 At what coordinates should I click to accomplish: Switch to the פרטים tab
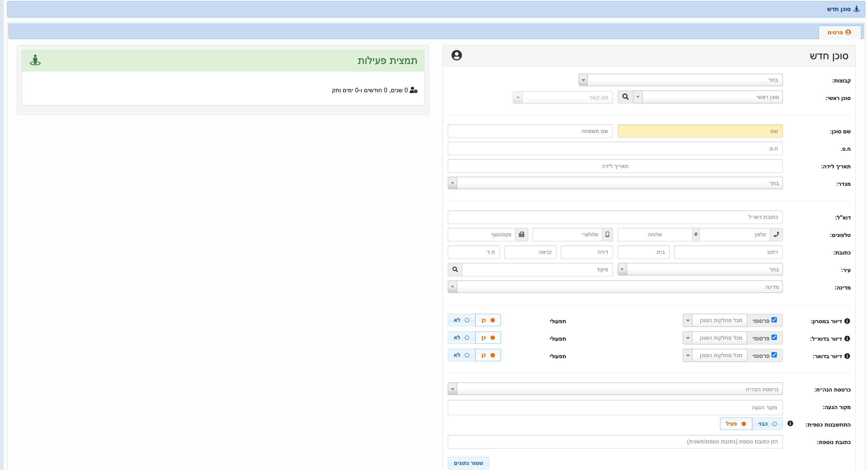click(839, 32)
